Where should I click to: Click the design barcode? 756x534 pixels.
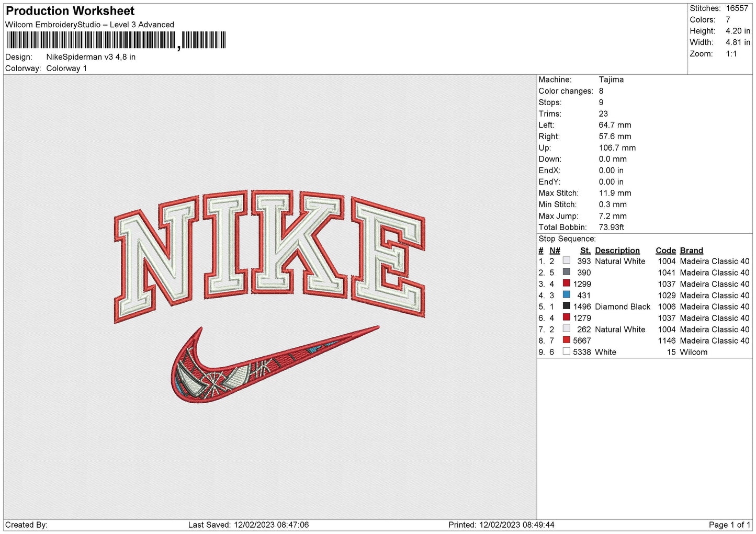pyautogui.click(x=92, y=40)
